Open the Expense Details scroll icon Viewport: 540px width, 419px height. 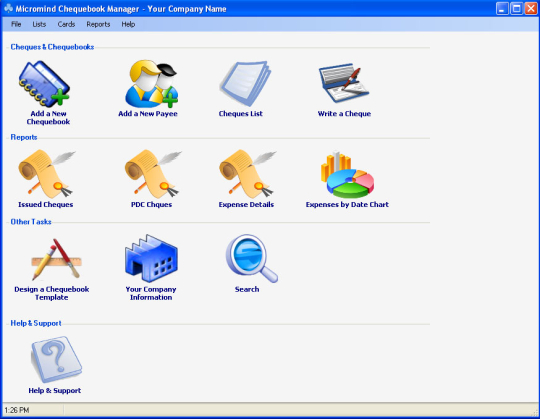click(x=247, y=174)
